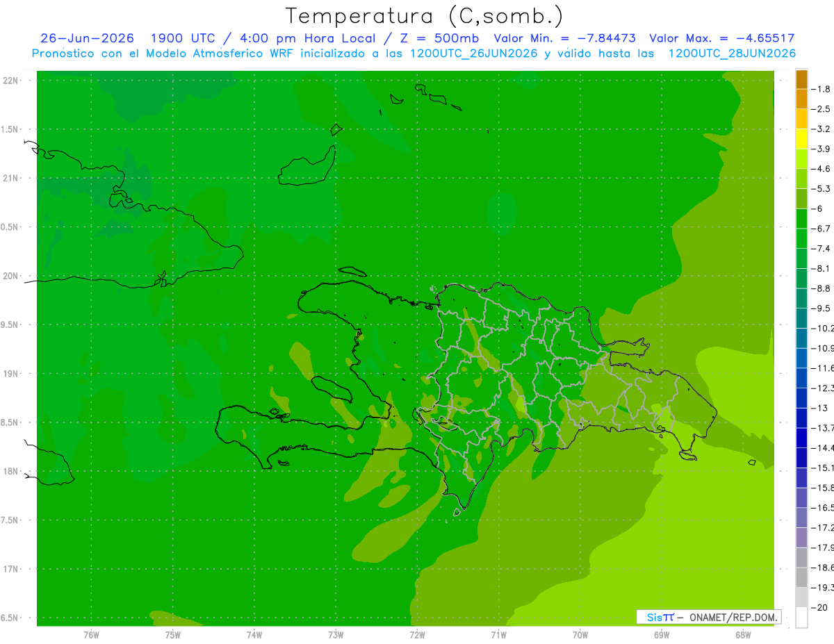Click the white swatch below -20
Image resolution: width=834 pixels, height=644 pixels.
(801, 618)
